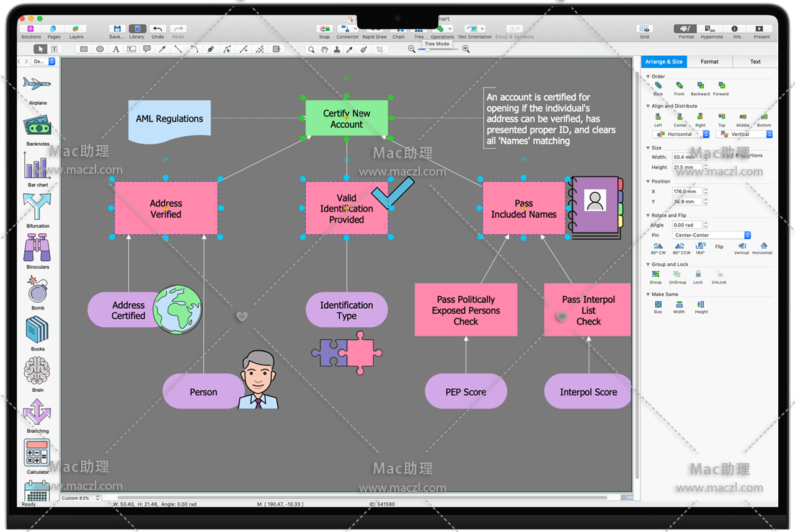Viewport: 795px width, 532px height.
Task: Switch to the Text tab
Action: [x=755, y=61]
